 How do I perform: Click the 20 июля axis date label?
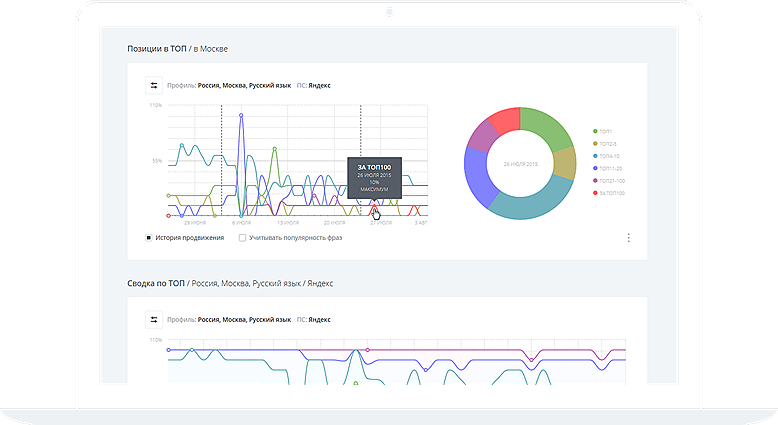pyautogui.click(x=334, y=223)
